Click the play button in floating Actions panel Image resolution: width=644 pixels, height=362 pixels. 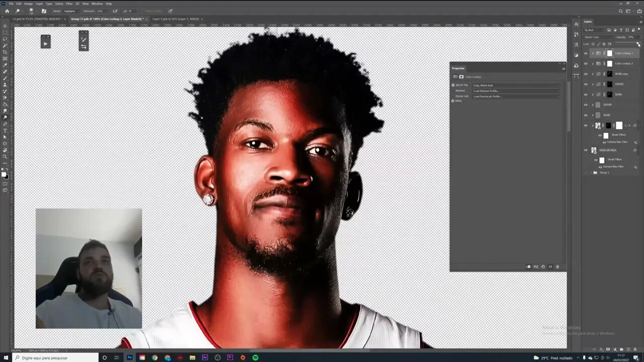(45, 44)
